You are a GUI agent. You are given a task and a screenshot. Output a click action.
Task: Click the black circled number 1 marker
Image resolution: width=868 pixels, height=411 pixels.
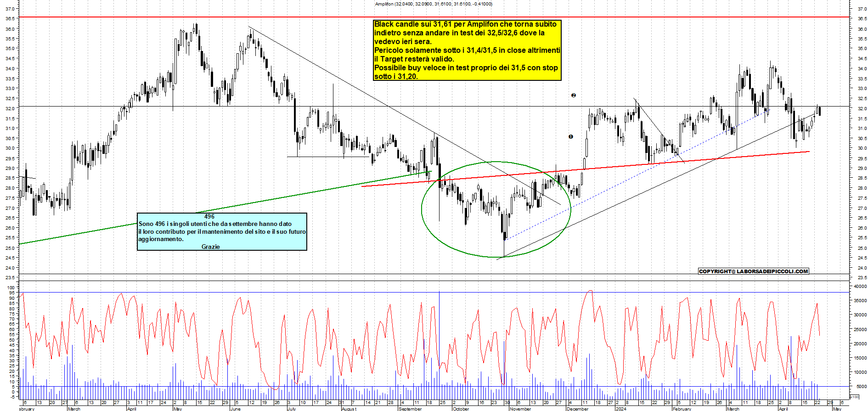pyautogui.click(x=571, y=136)
